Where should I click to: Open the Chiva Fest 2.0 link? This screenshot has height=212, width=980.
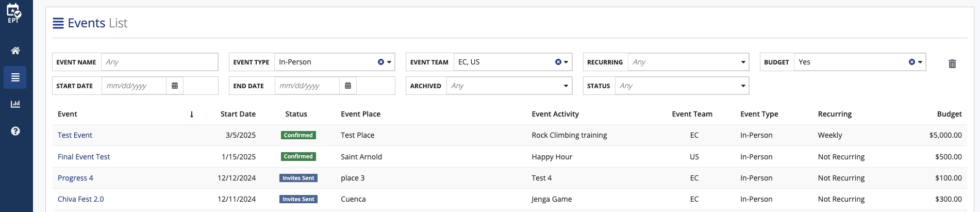click(x=80, y=199)
